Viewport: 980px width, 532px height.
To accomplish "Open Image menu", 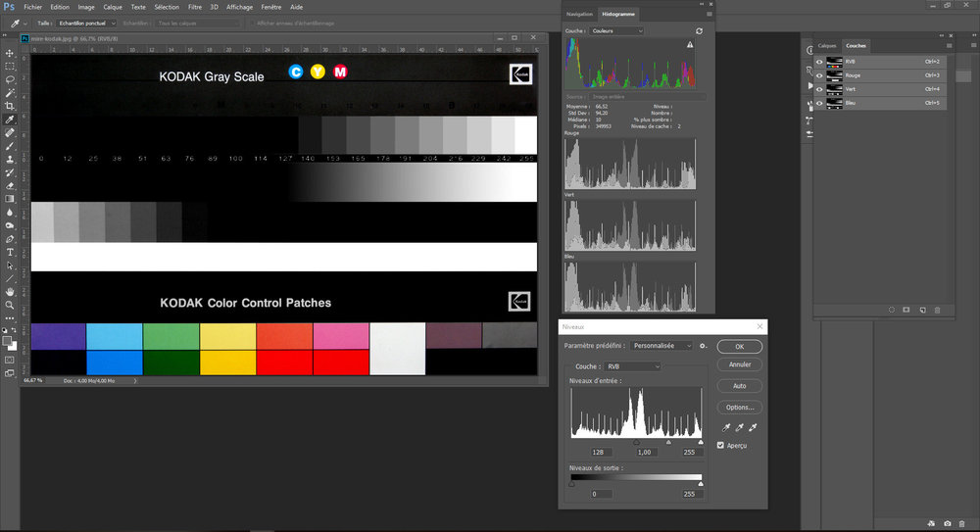I will pyautogui.click(x=85, y=7).
